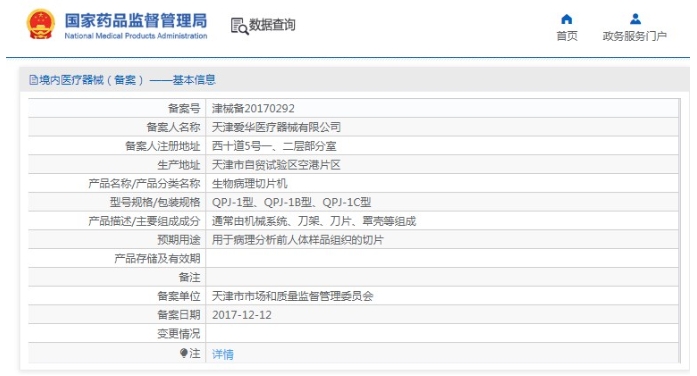The height and width of the screenshot is (376, 697).
Task: Go to 首页 home page
Action: [x=567, y=36]
